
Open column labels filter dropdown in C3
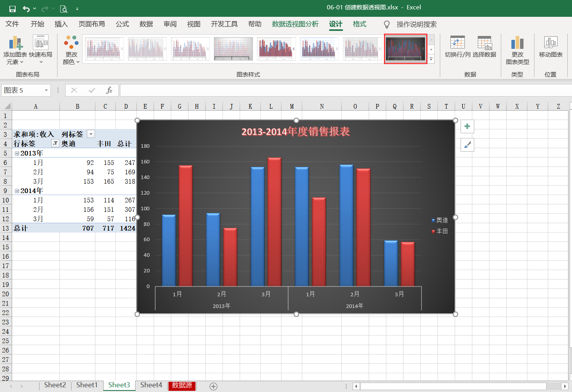pos(91,134)
